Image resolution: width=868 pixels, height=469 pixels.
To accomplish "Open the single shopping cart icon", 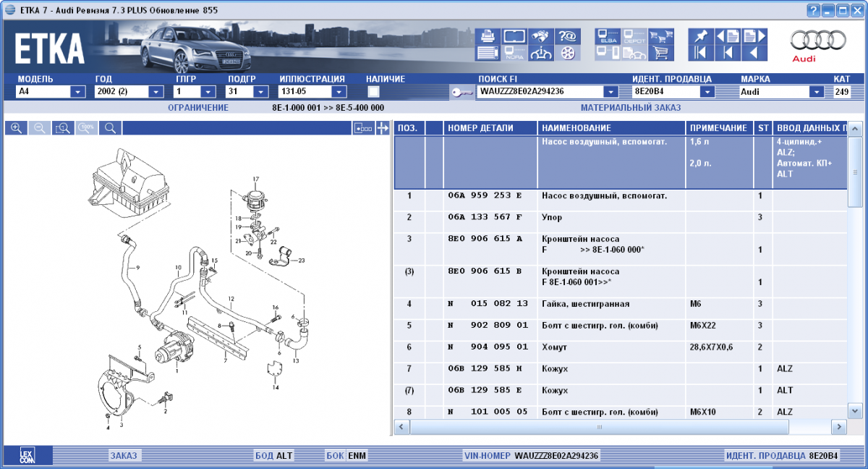I will (661, 53).
